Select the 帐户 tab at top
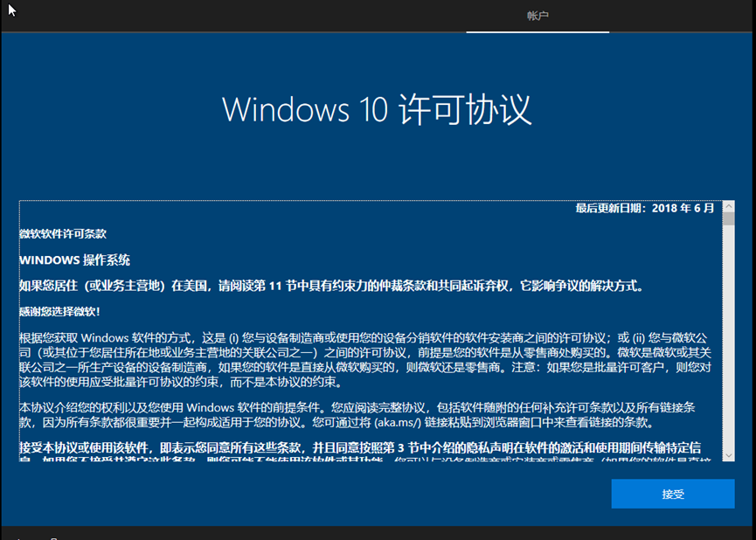756x540 pixels. coord(538,16)
